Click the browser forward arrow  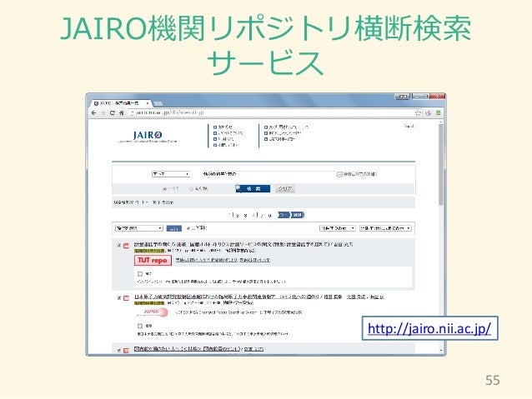pyautogui.click(x=103, y=113)
